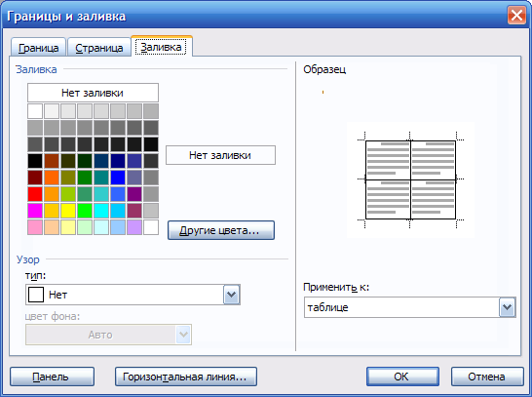Select the lavender pastel swatch
The image size is (532, 397).
click(134, 227)
